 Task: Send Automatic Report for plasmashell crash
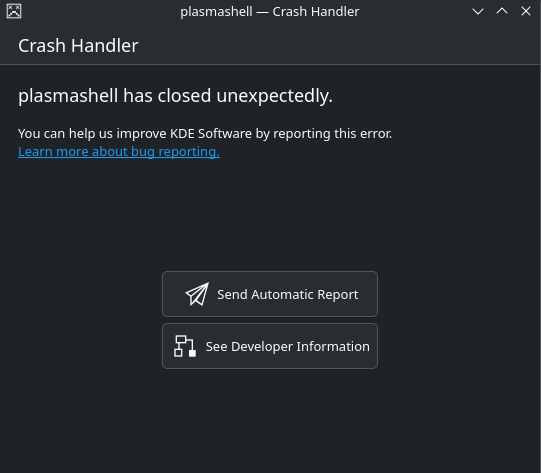point(270,294)
